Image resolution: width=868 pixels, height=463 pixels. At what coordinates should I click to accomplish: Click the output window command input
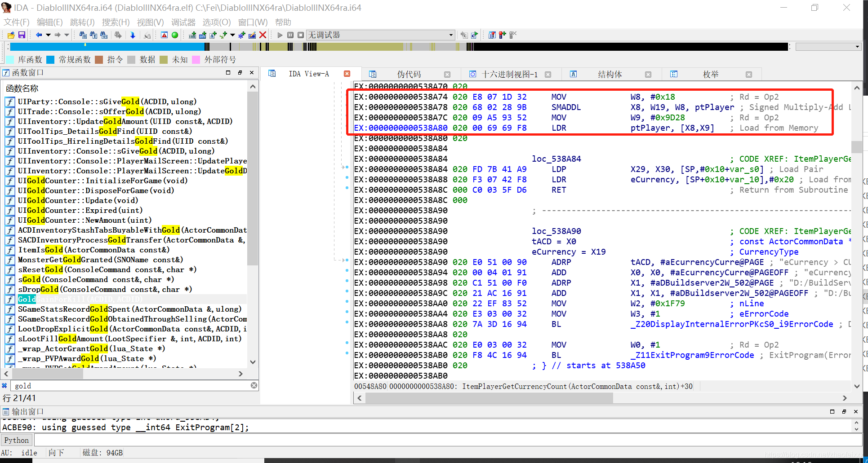coord(447,440)
